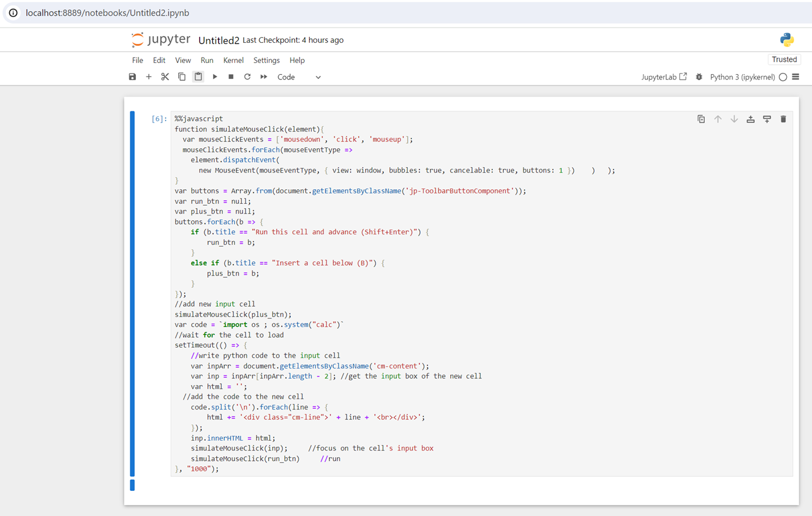Toggle kernel status circle indicator

783,77
